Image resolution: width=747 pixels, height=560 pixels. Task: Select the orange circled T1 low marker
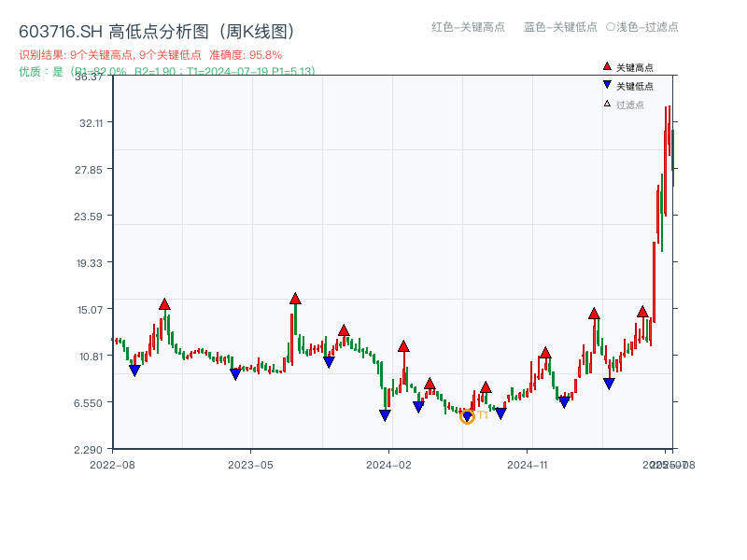[467, 416]
